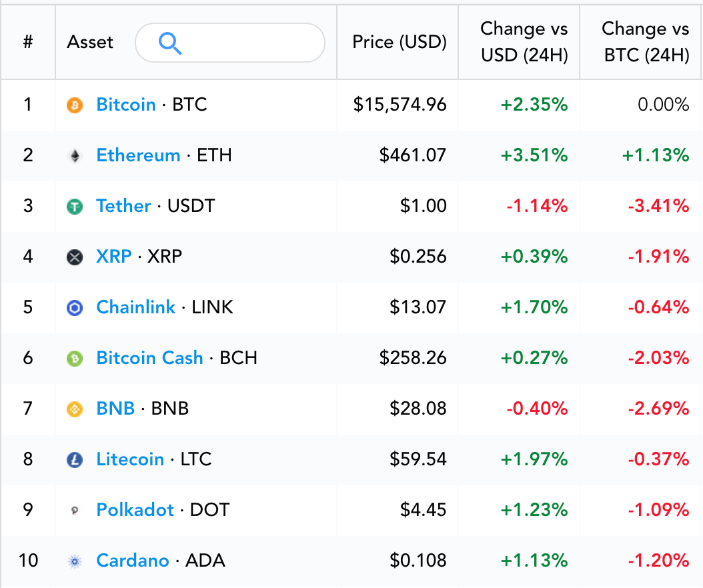Click the magnifying glass search icon
Viewport: 703px width, 588px height.
[x=171, y=43]
